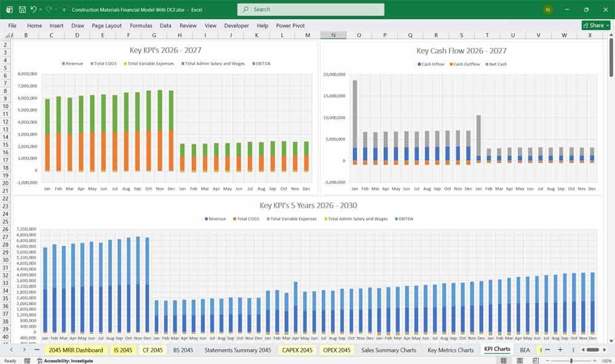Switch to the 2045 MRR Dashboard sheet

pyautogui.click(x=76, y=350)
